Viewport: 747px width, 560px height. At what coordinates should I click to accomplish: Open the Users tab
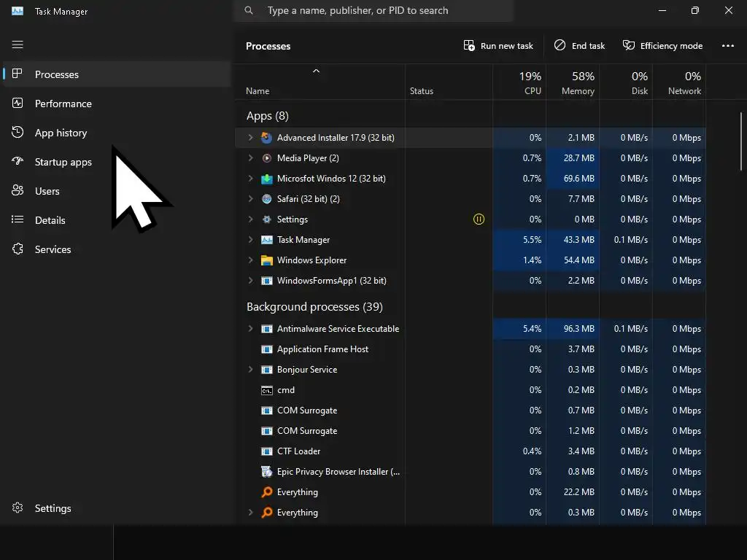pos(117,191)
